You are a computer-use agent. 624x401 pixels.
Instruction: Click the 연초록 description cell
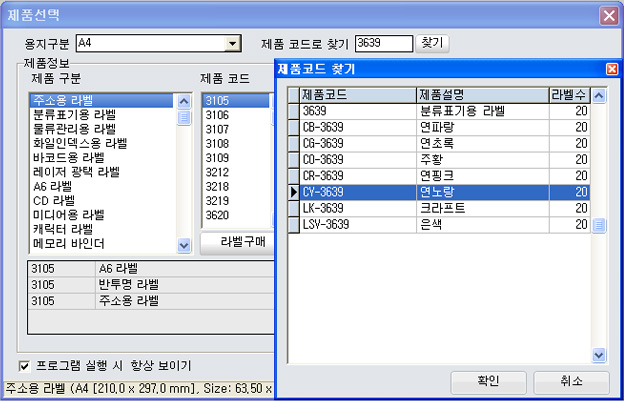pyautogui.click(x=483, y=144)
